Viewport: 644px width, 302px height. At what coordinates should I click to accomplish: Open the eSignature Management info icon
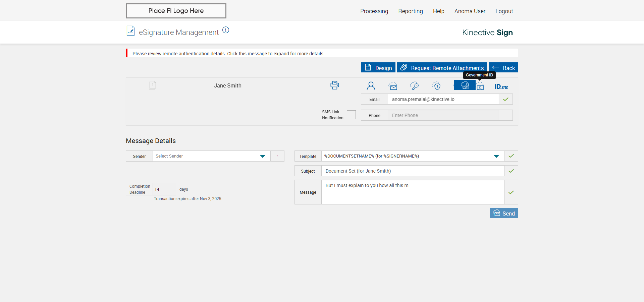226,30
